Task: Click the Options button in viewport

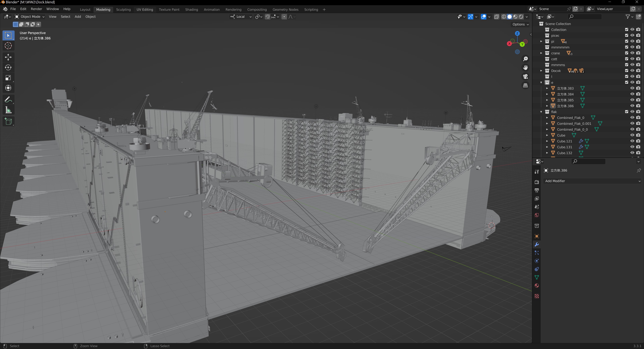Action: click(x=520, y=24)
